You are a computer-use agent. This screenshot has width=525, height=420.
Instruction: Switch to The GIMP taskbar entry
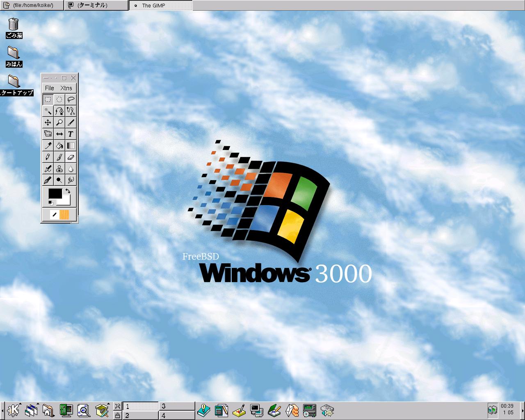tap(160, 5)
